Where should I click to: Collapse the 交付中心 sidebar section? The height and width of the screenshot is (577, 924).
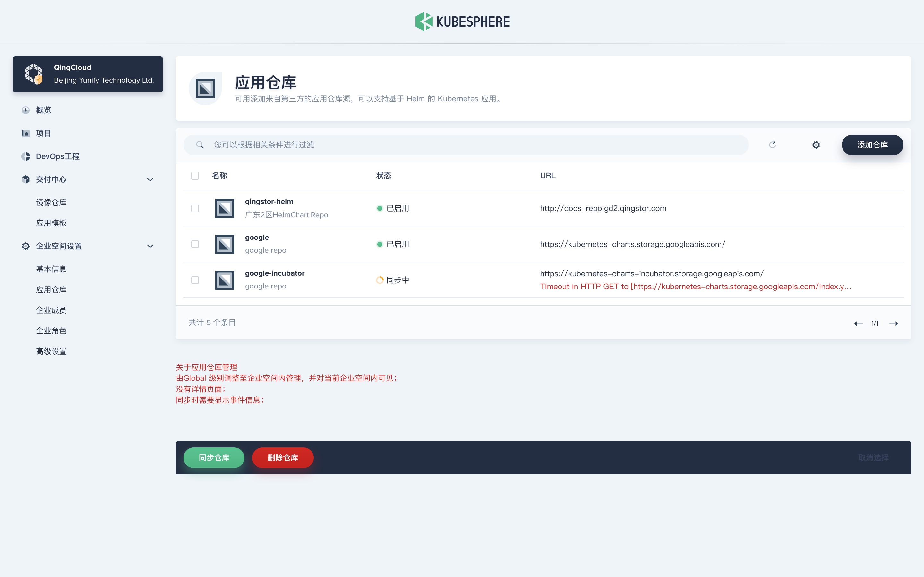(150, 180)
